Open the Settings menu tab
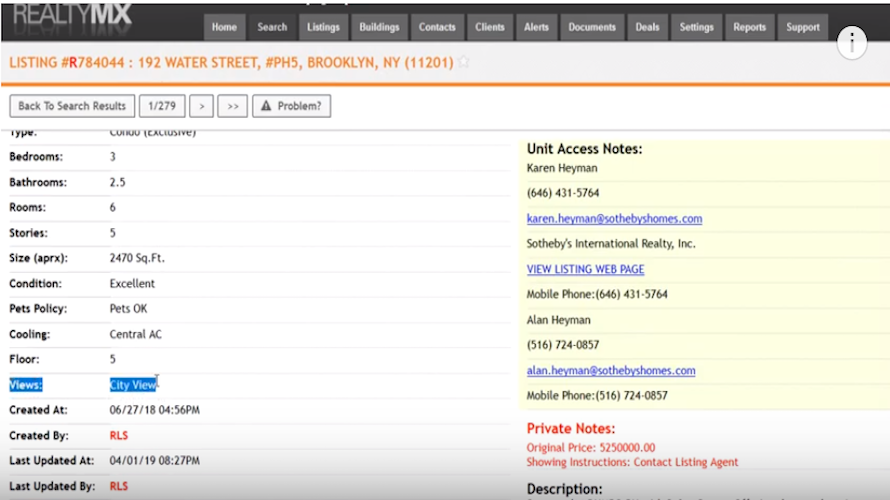Screen dimensions: 890x500 click(696, 27)
